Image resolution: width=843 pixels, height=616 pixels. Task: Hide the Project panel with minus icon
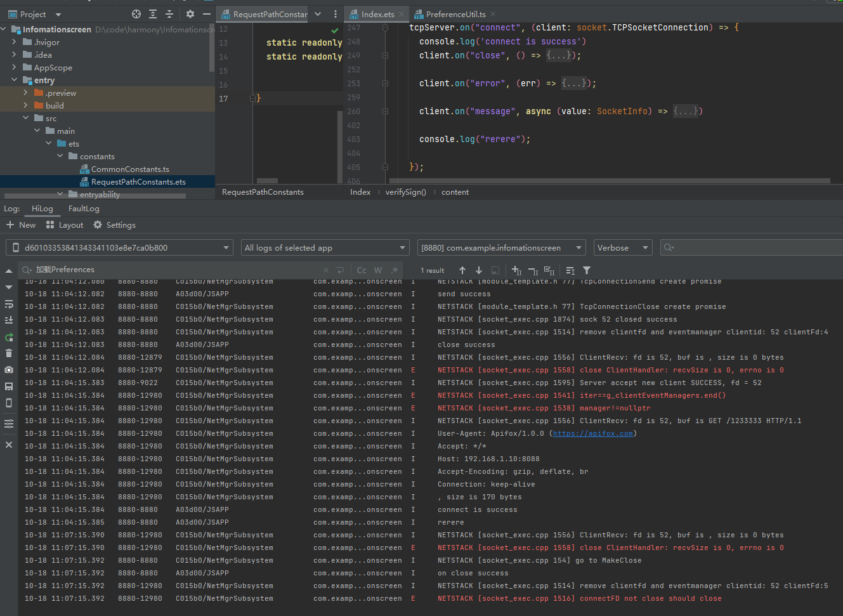[x=207, y=14]
